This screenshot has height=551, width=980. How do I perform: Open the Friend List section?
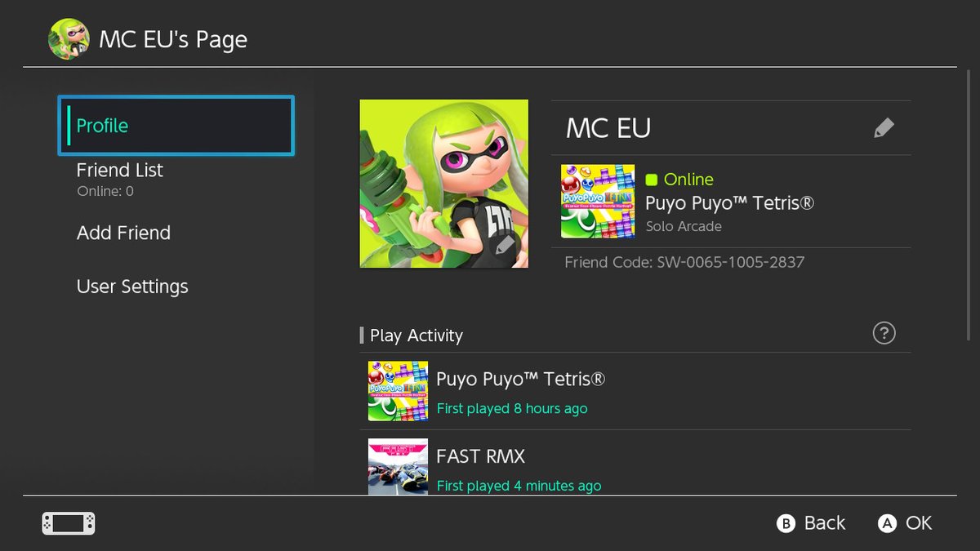[120, 171]
